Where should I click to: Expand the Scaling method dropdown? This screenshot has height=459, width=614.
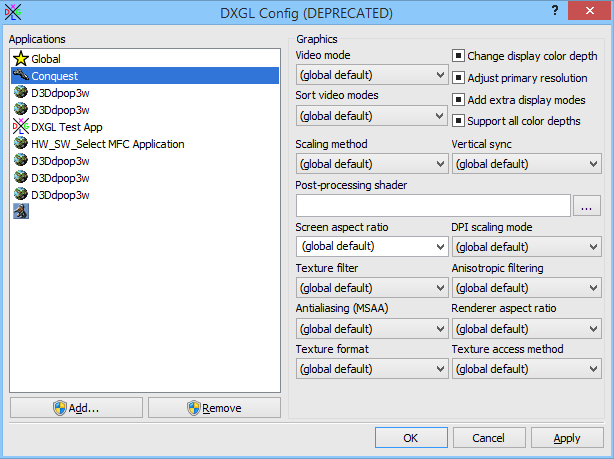click(372, 164)
